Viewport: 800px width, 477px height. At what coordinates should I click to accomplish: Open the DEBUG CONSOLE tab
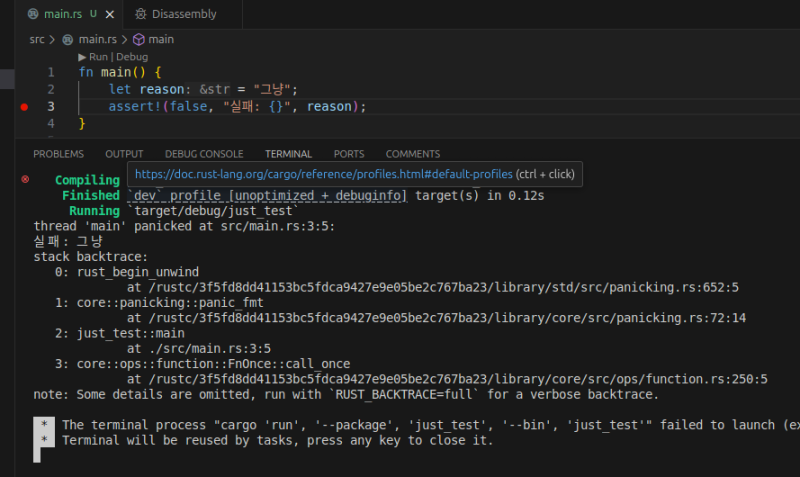click(204, 154)
